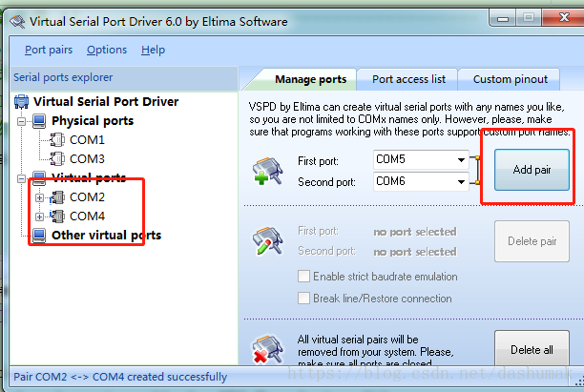Image resolution: width=584 pixels, height=392 pixels.
Task: Click the COM3 serial connector icon
Action: [x=57, y=159]
